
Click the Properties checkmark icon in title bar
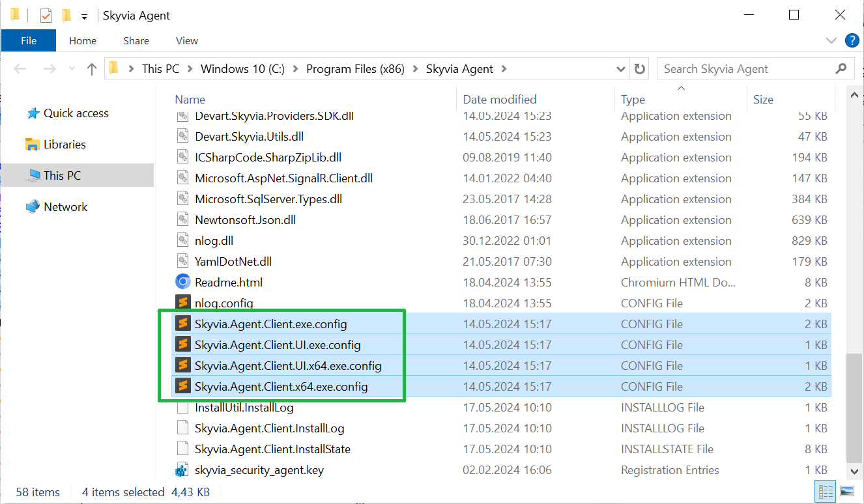(44, 14)
